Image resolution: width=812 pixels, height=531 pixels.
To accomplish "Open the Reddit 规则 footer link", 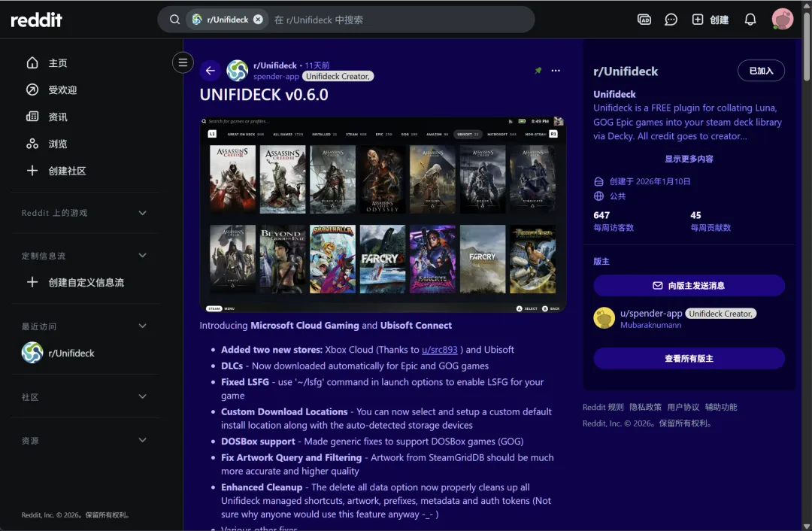I will pyautogui.click(x=603, y=407).
